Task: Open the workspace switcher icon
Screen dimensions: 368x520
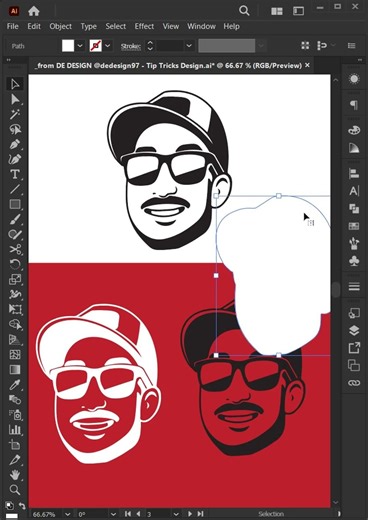Action: coord(298,11)
